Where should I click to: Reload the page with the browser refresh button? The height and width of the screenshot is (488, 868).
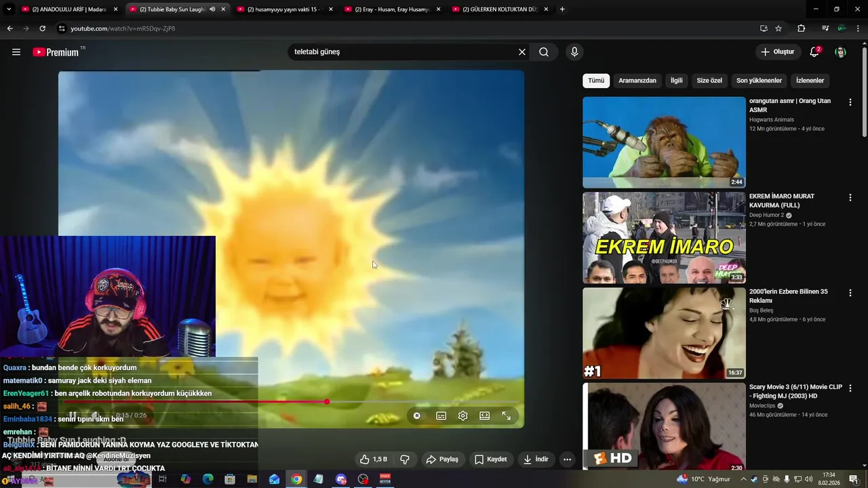(42, 28)
